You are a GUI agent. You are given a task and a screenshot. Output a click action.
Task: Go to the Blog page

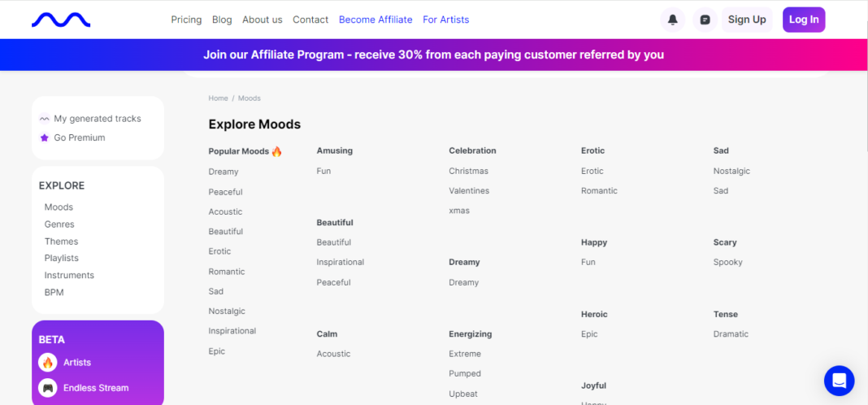point(222,20)
